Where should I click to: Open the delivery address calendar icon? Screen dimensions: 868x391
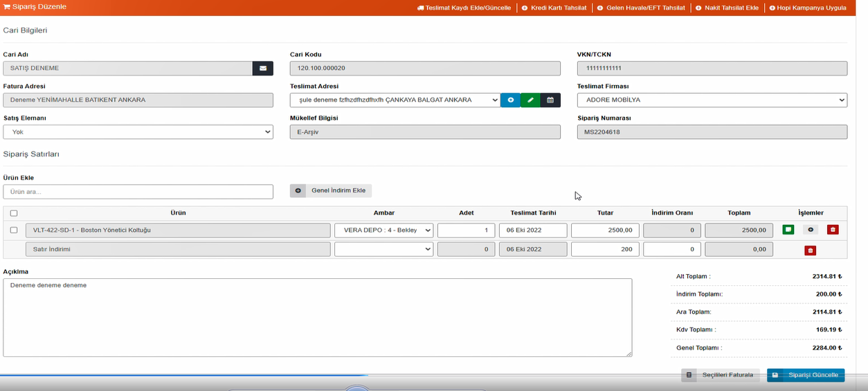tap(550, 100)
